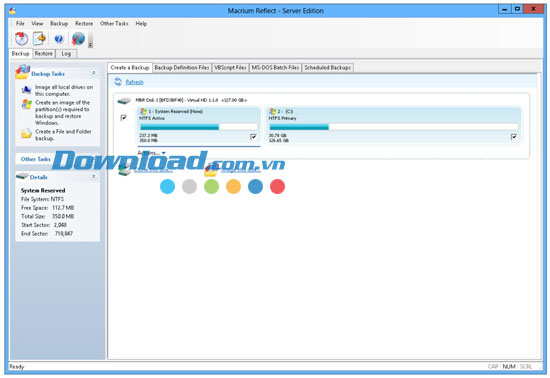Viewport: 550px width, 378px height.
Task: Switch to the Log tab
Action: (x=66, y=54)
